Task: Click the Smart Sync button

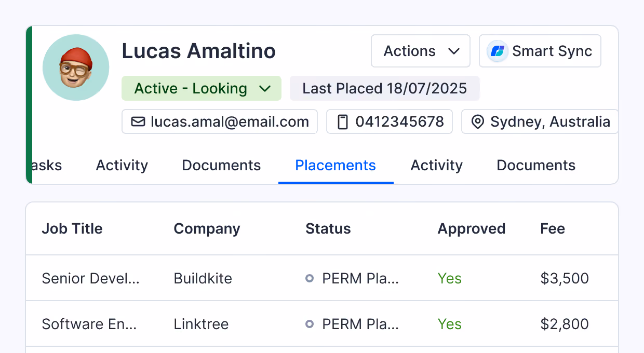Action: click(x=540, y=51)
